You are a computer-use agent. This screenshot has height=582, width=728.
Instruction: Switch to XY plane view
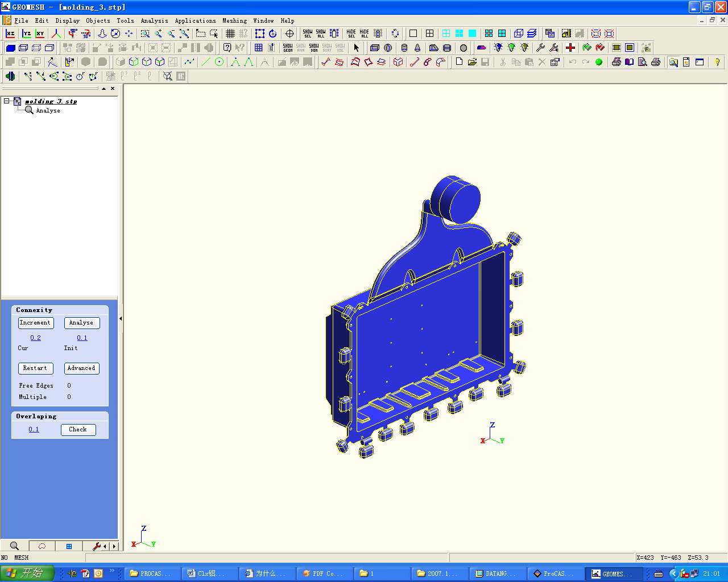pyautogui.click(x=40, y=34)
